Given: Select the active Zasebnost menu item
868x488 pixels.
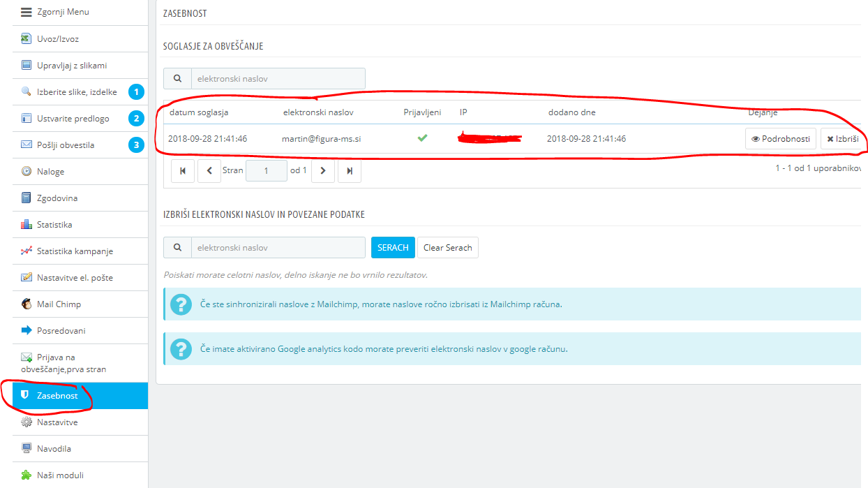Looking at the screenshot, I should tap(80, 396).
